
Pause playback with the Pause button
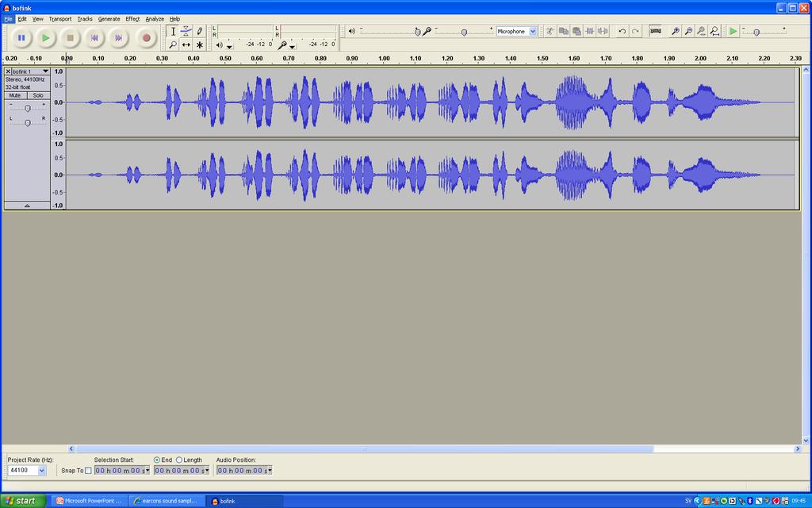click(x=21, y=37)
